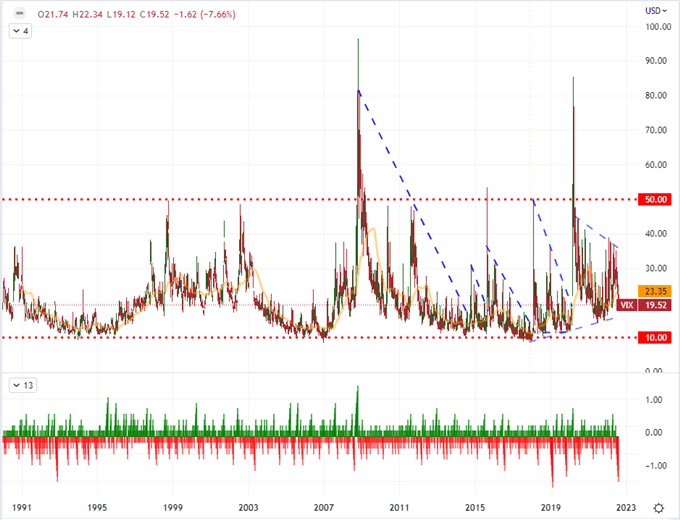The image size is (680, 520).
Task: Click the grey circle icon beside OHLC values
Action: click(x=19, y=14)
